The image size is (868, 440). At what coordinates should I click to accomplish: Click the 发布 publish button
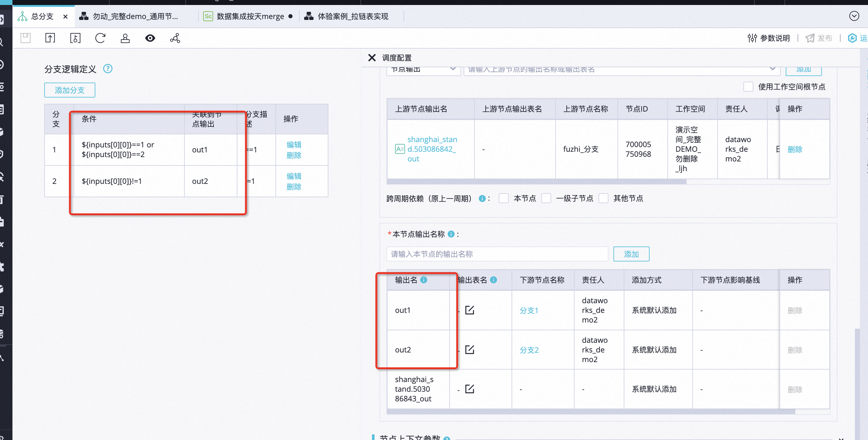tap(819, 38)
